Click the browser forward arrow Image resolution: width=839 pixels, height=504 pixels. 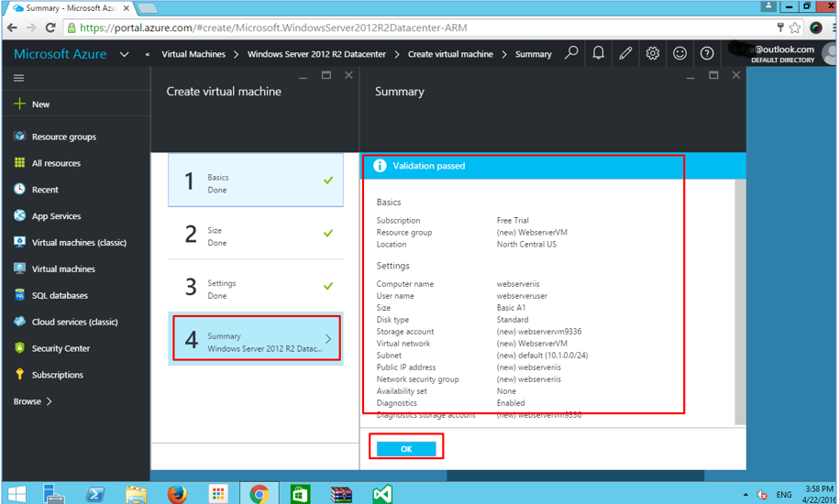tap(31, 27)
